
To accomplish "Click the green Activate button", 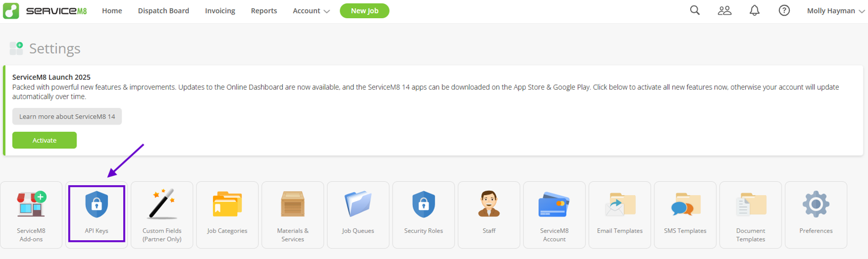I will pyautogui.click(x=45, y=140).
